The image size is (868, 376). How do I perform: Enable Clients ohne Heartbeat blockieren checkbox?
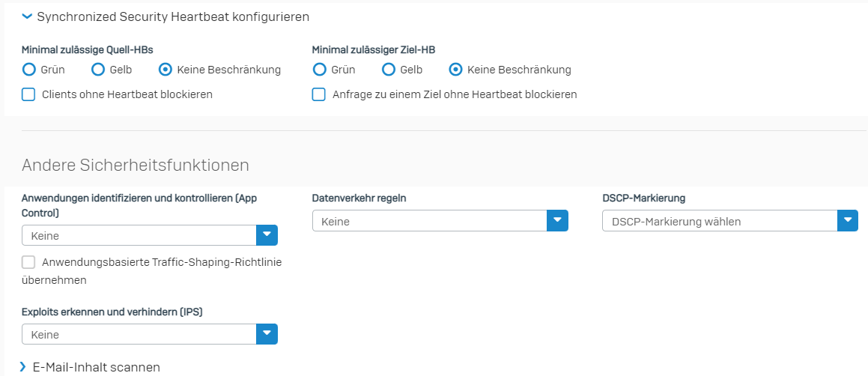(28, 94)
